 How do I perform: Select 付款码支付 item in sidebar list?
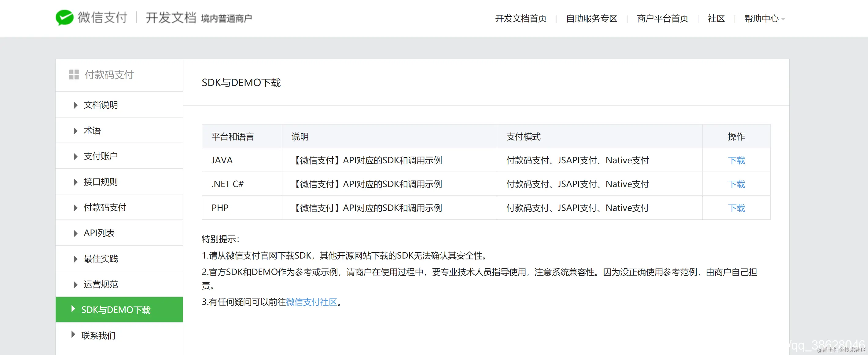click(105, 207)
